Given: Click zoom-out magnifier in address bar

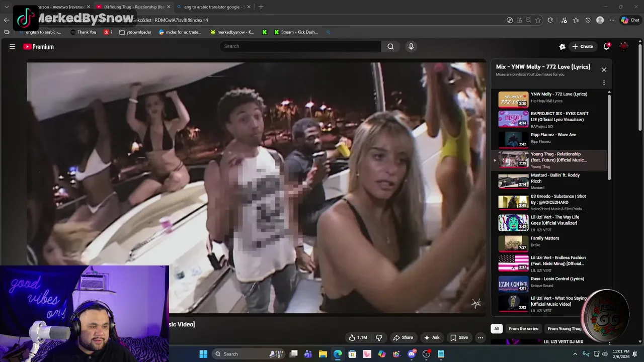Looking at the screenshot, I should click(528, 20).
